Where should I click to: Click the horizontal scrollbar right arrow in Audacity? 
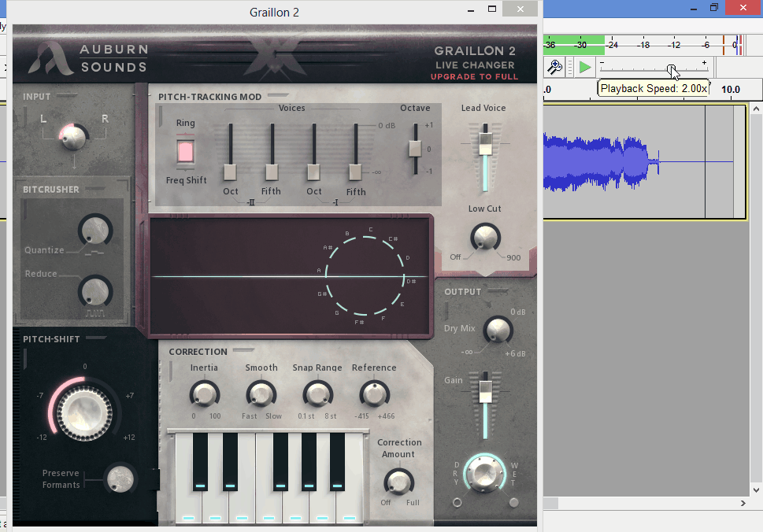743,504
